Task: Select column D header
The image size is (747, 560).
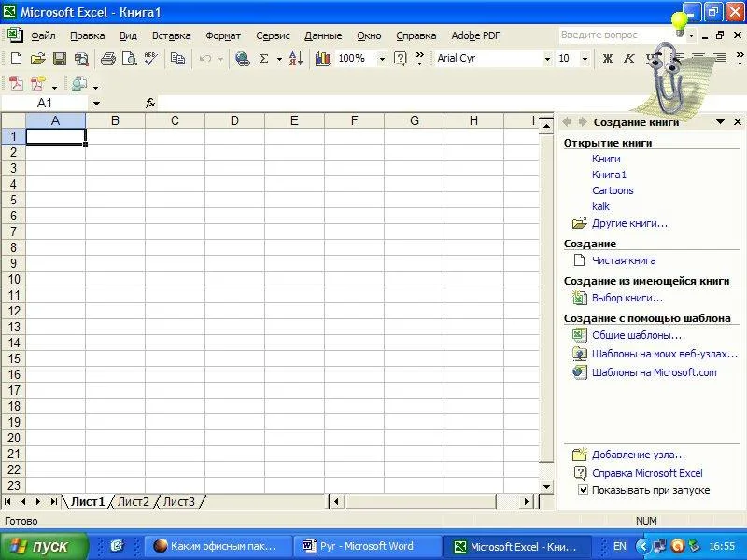Action: coord(234,121)
